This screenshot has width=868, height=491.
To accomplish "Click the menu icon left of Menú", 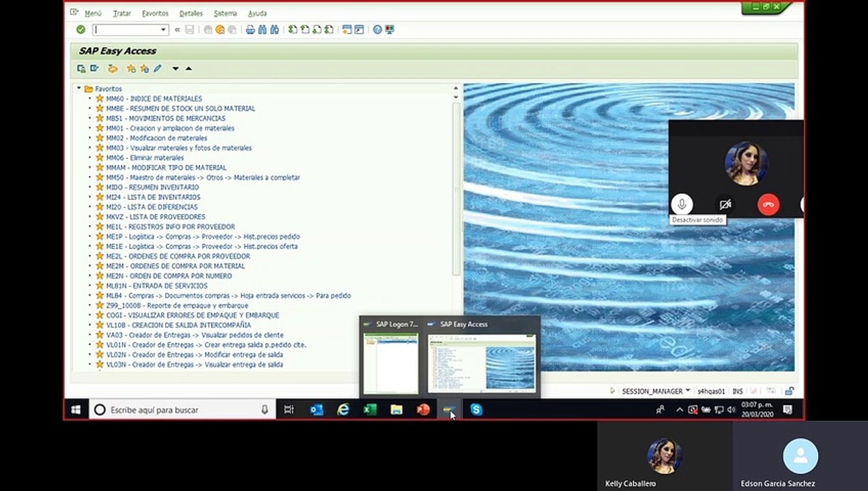I will 74,12.
